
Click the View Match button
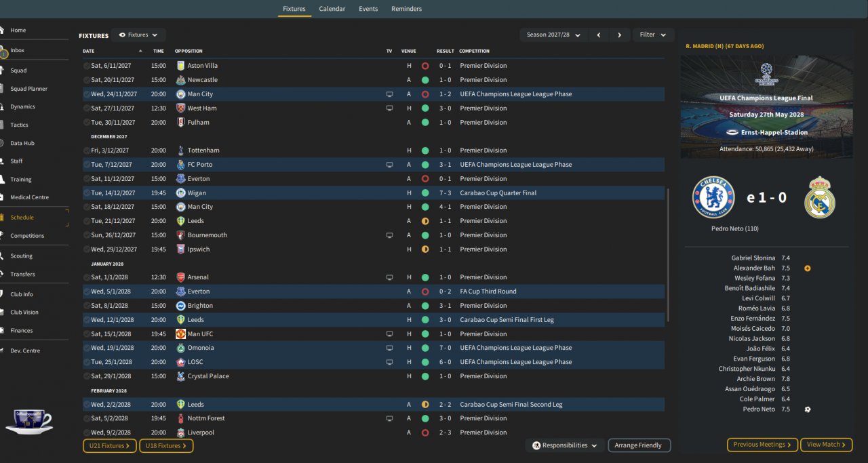(827, 445)
